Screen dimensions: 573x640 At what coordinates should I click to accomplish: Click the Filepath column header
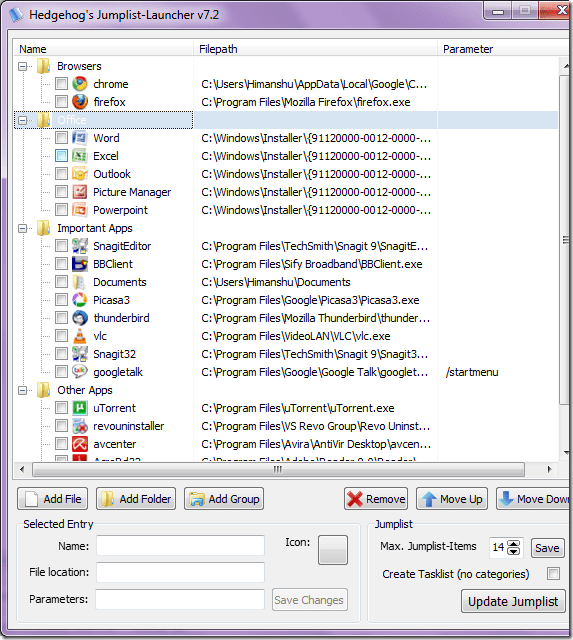click(315, 49)
